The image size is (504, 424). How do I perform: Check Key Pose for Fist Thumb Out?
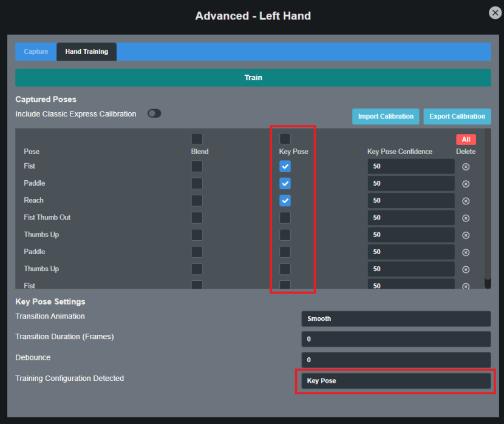pyautogui.click(x=285, y=218)
